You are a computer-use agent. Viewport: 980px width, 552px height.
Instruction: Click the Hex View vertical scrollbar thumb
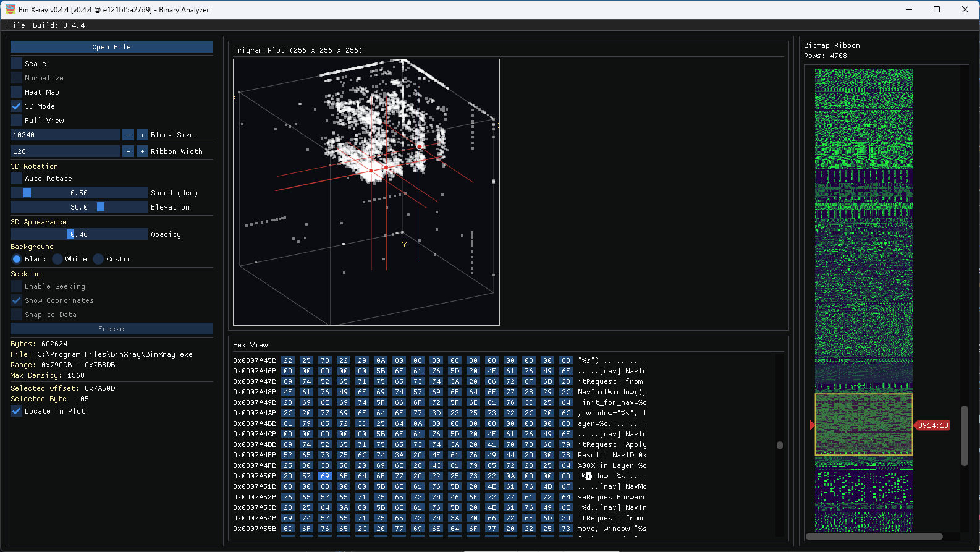click(x=780, y=445)
